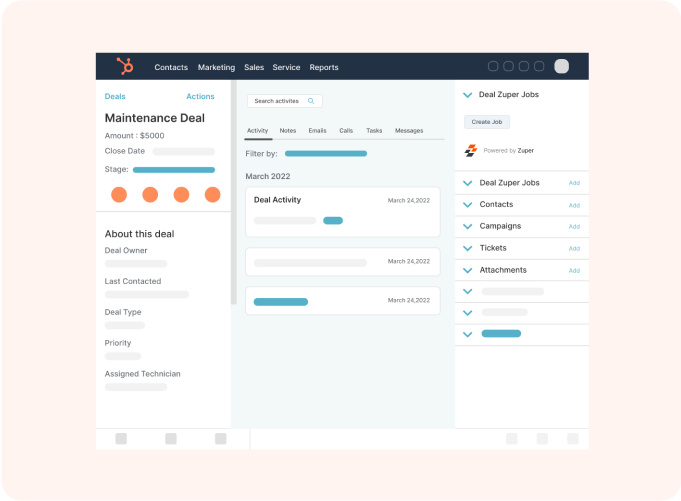
Task: Click the Zuper logo icon
Action: [x=471, y=150]
